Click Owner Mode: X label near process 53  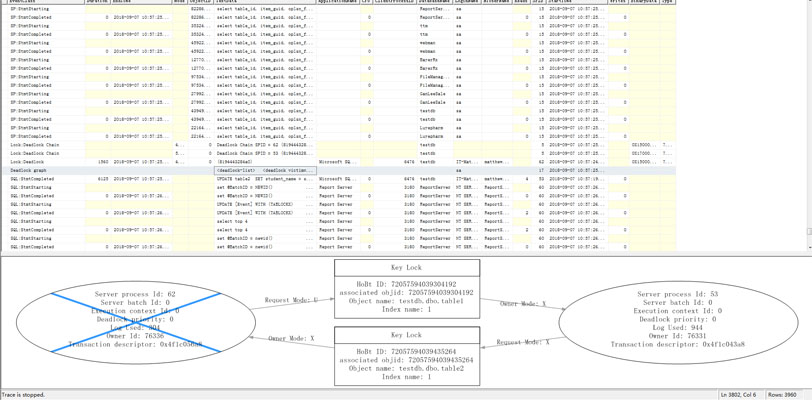coord(523,304)
